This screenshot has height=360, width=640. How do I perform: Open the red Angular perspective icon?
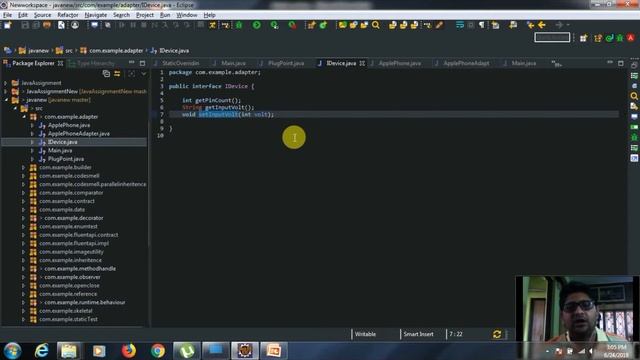(x=631, y=38)
